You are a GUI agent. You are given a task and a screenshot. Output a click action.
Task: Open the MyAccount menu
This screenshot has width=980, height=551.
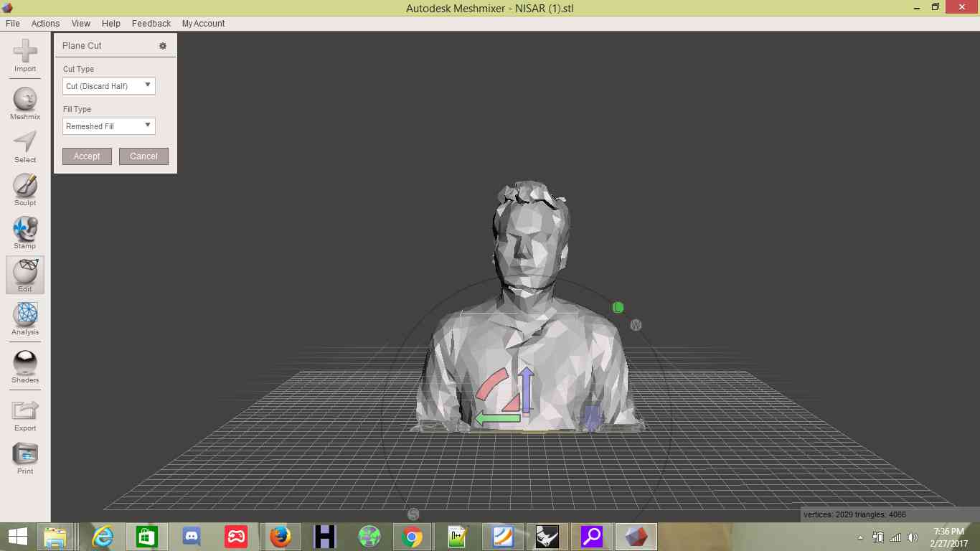(203, 24)
